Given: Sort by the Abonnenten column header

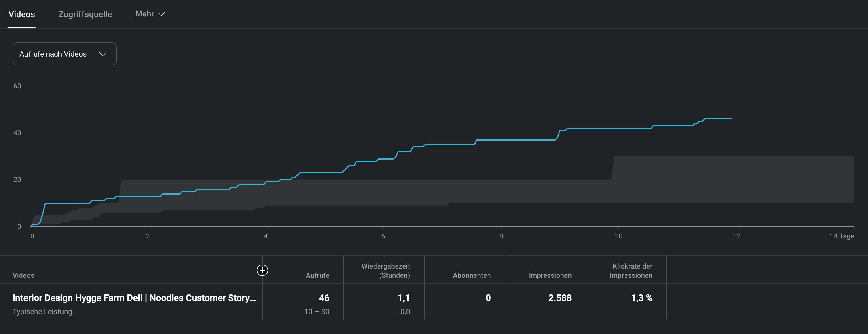Looking at the screenshot, I should click(x=472, y=275).
